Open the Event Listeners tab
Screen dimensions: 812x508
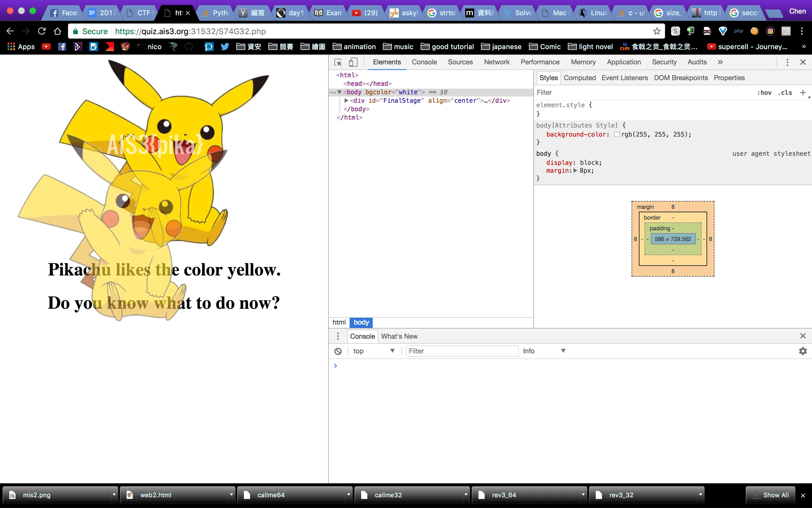coord(625,78)
